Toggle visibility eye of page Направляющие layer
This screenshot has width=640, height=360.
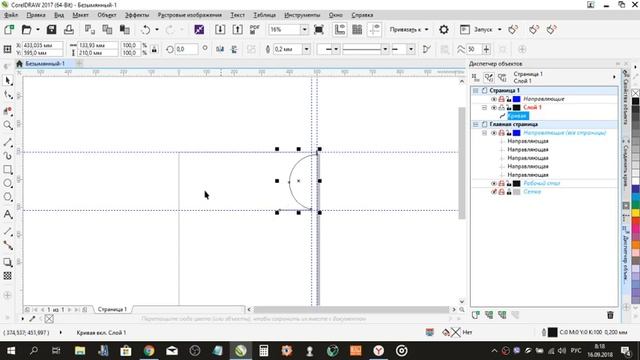click(494, 99)
